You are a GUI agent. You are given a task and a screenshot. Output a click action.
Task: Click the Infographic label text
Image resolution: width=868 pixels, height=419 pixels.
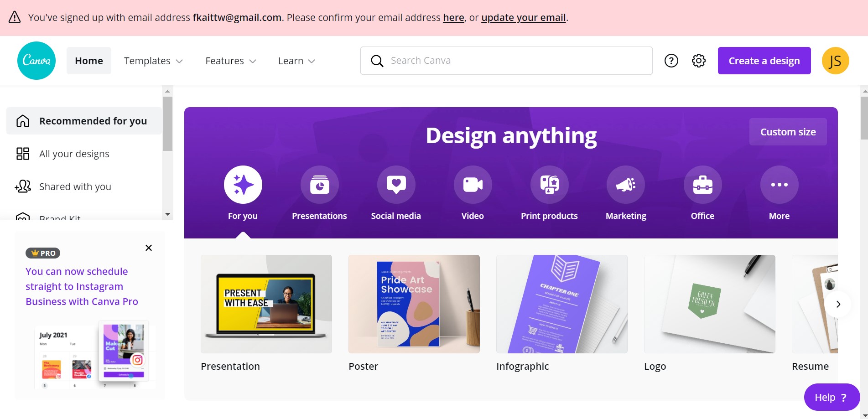(523, 366)
